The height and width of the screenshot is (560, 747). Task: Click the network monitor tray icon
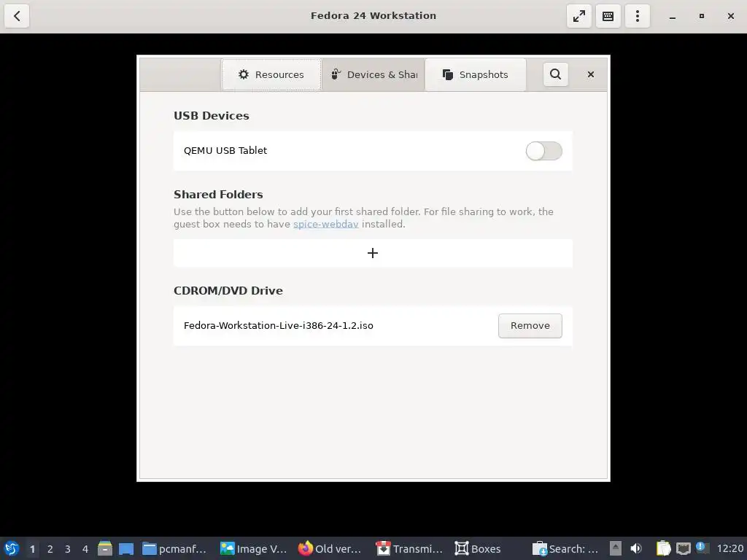[683, 548]
